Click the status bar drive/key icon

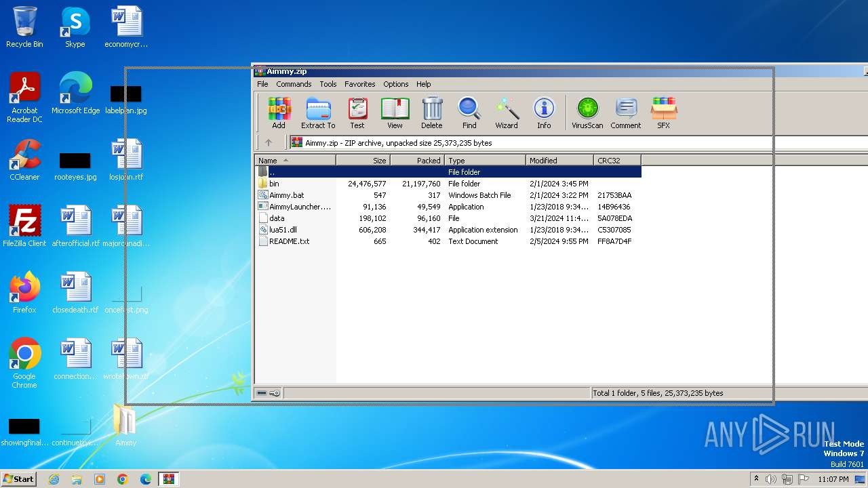269,393
